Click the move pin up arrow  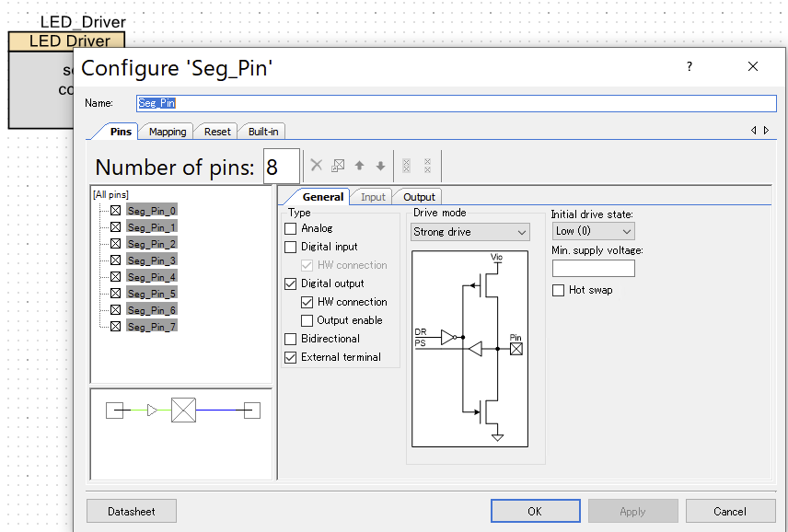[x=359, y=166]
